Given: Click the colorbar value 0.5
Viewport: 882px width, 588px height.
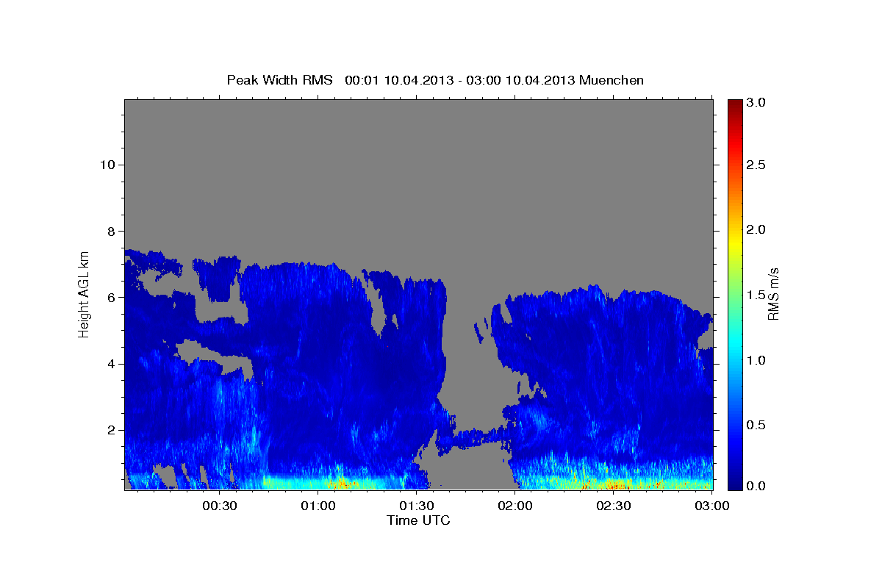Looking at the screenshot, I should pos(756,425).
